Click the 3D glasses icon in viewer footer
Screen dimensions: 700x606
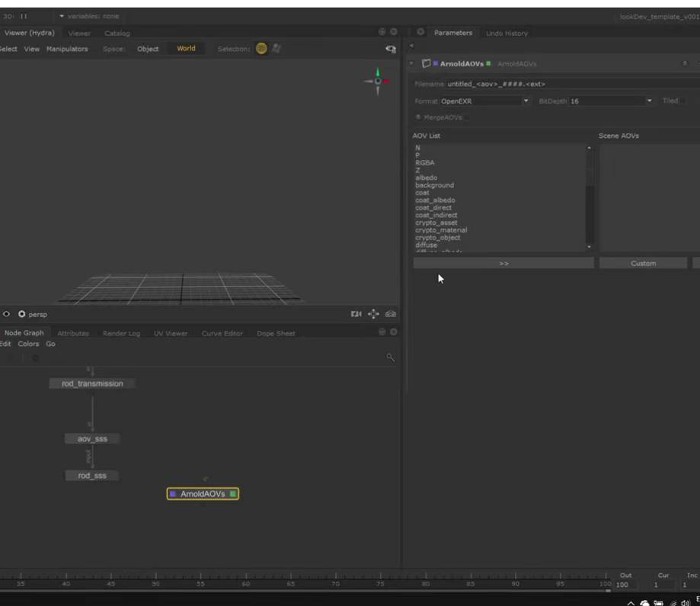coord(391,314)
